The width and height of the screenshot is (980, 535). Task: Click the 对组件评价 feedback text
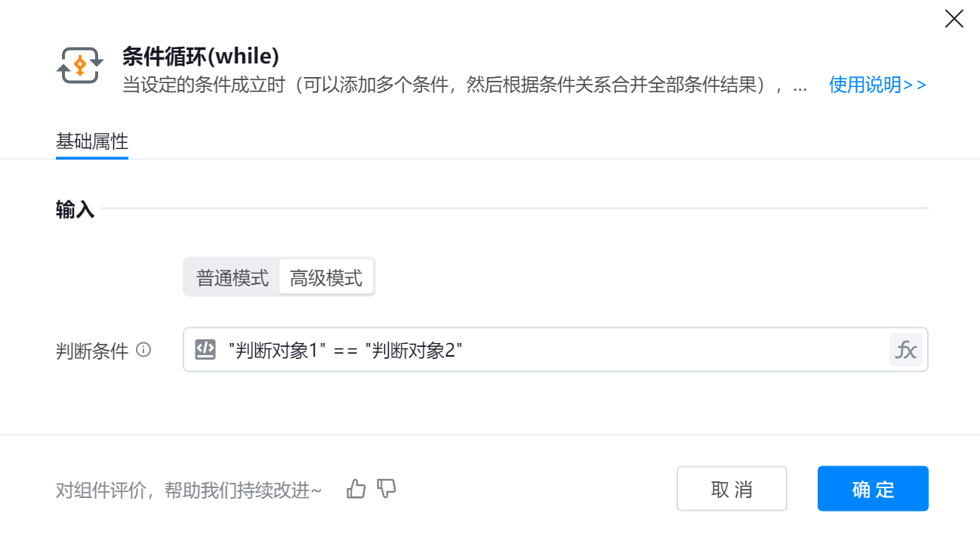189,490
